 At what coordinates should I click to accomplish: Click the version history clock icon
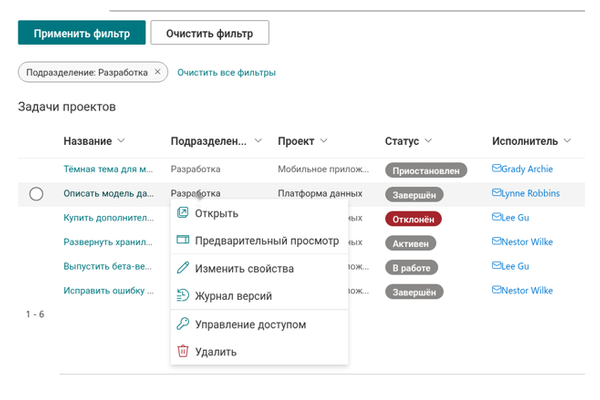183,295
